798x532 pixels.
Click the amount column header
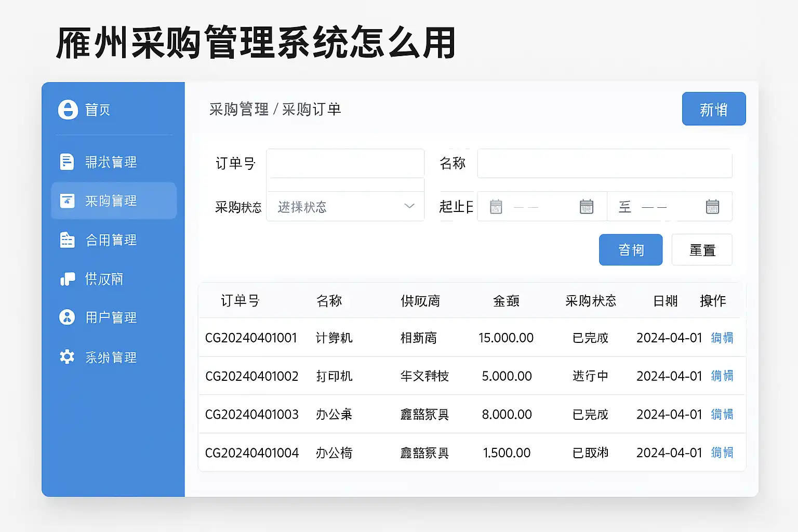[x=506, y=301]
